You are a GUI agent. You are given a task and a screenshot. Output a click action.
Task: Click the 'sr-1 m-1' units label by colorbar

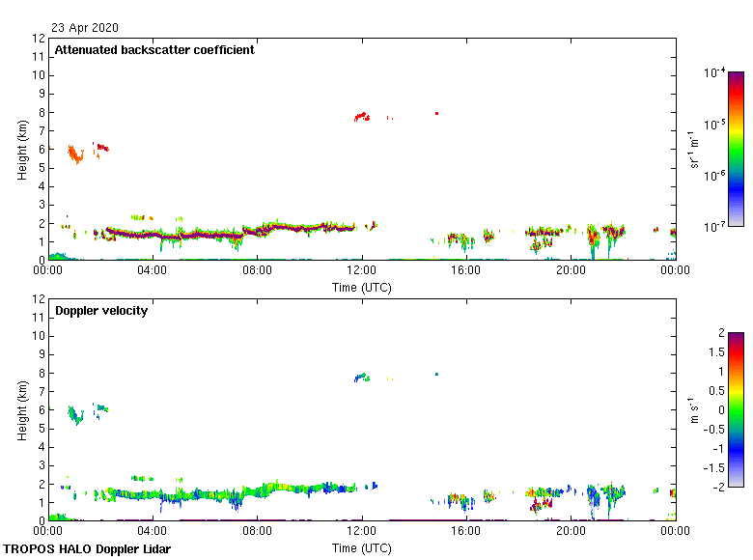pos(695,149)
